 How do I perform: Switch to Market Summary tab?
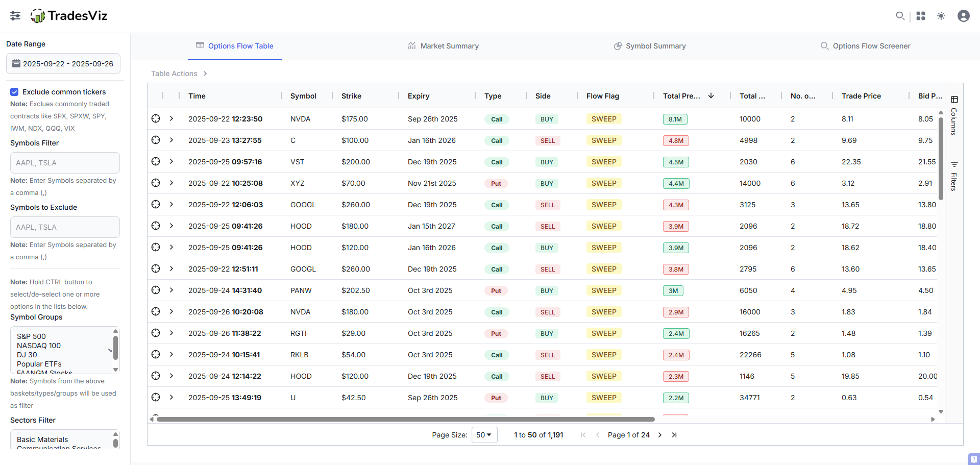click(x=443, y=46)
